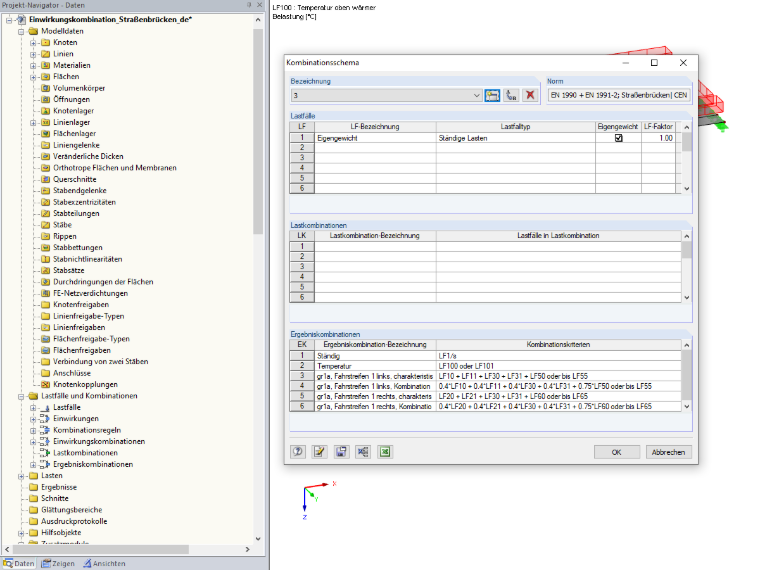Click the save scheme disk icon
The width and height of the screenshot is (760, 570).
(x=341, y=452)
